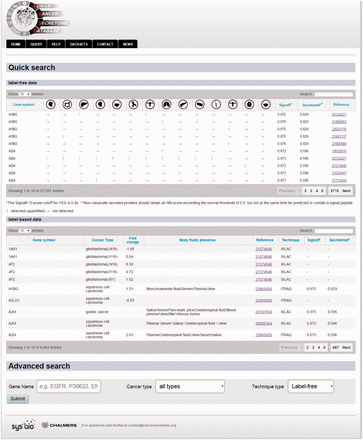363x440 pixels.
Task: Open reference link of first 1AD1 row
Action: click(x=264, y=249)
